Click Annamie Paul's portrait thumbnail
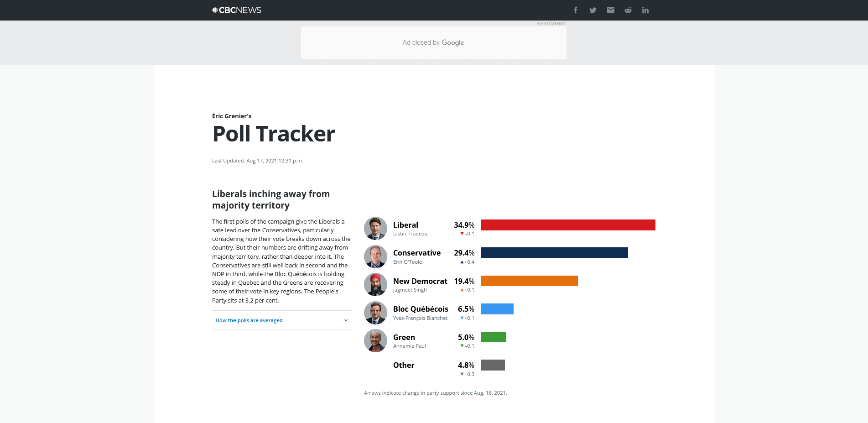This screenshot has height=423, width=868. point(375,340)
